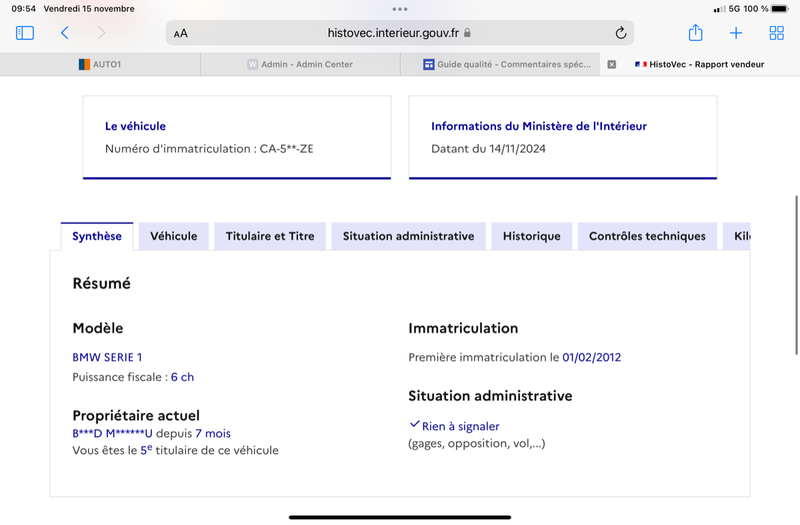Open the Historique tab
This screenshot has width=800, height=525.
(x=532, y=236)
